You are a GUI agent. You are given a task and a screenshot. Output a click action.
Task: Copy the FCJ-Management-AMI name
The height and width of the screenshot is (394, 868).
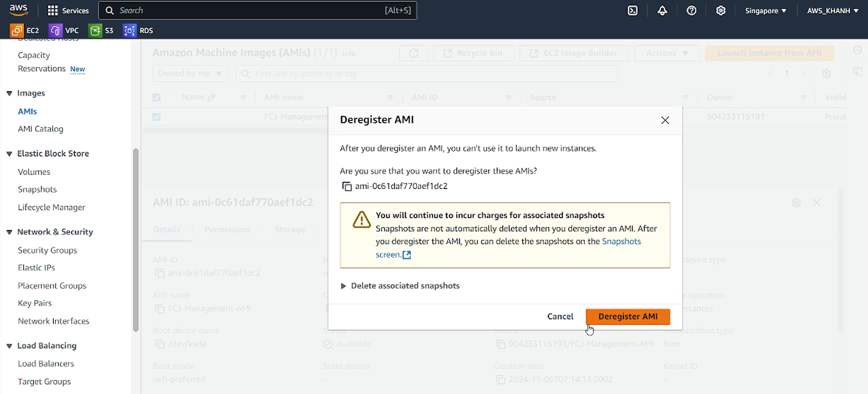(x=160, y=309)
